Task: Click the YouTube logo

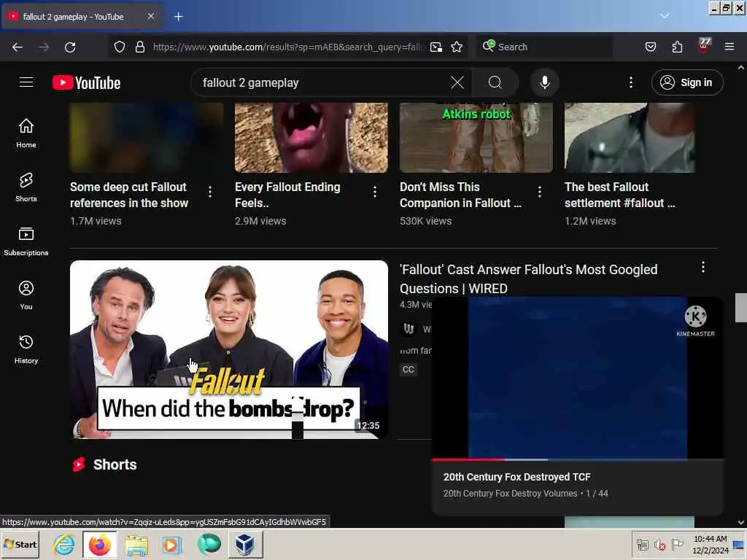Action: (86, 83)
